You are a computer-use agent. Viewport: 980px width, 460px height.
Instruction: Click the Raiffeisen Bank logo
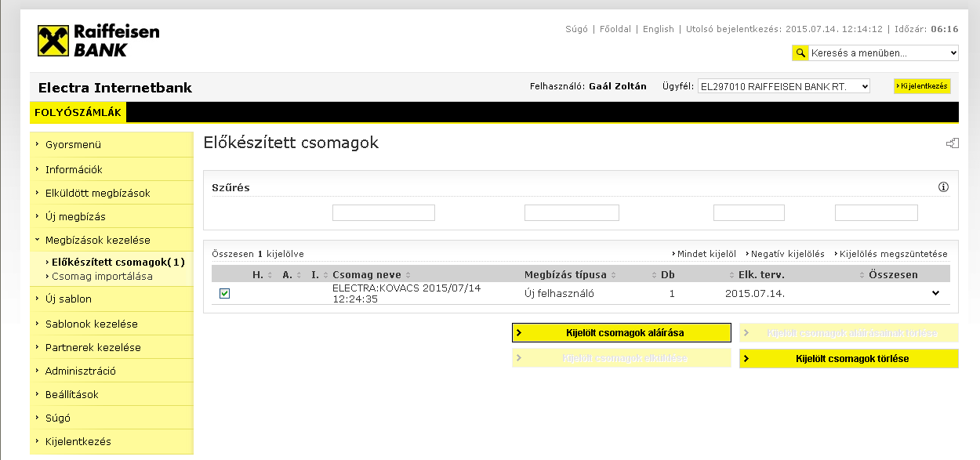click(x=98, y=41)
